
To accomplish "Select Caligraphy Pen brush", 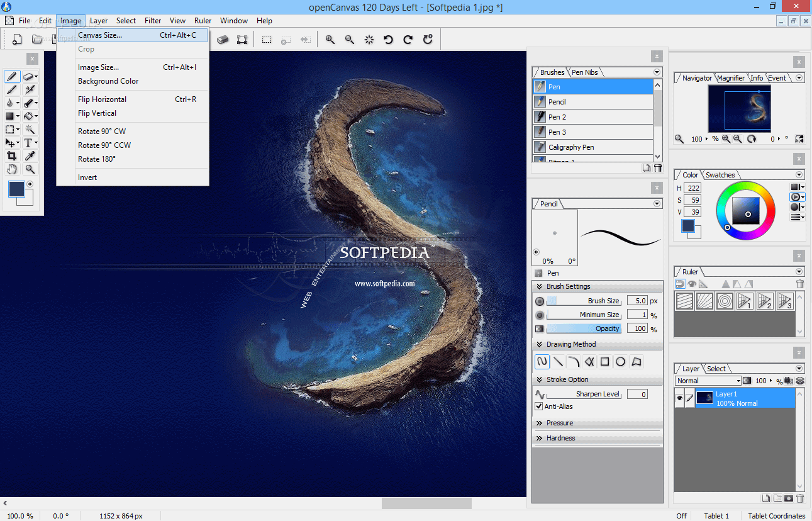I will pos(593,147).
